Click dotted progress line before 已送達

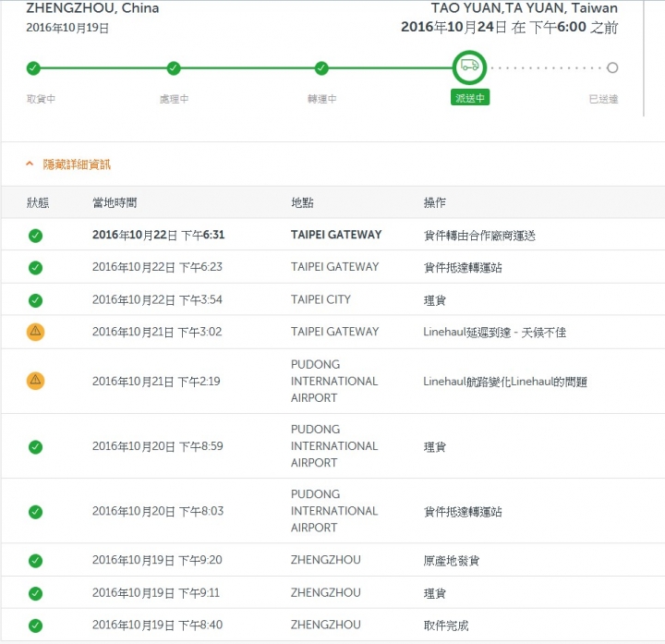point(546,67)
